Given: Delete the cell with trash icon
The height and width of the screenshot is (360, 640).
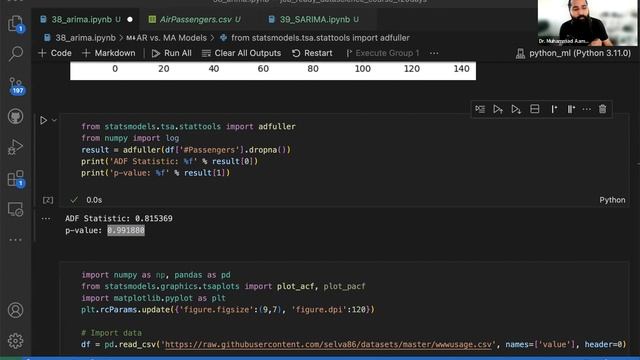Looking at the screenshot, I should [x=602, y=109].
